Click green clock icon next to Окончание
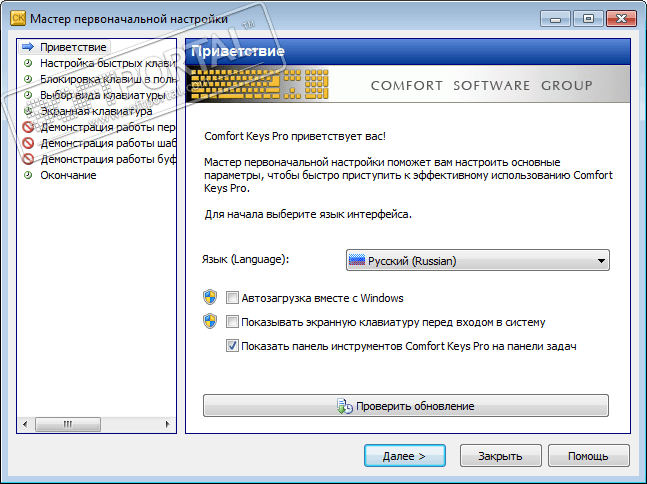The width and height of the screenshot is (647, 484). click(28, 175)
